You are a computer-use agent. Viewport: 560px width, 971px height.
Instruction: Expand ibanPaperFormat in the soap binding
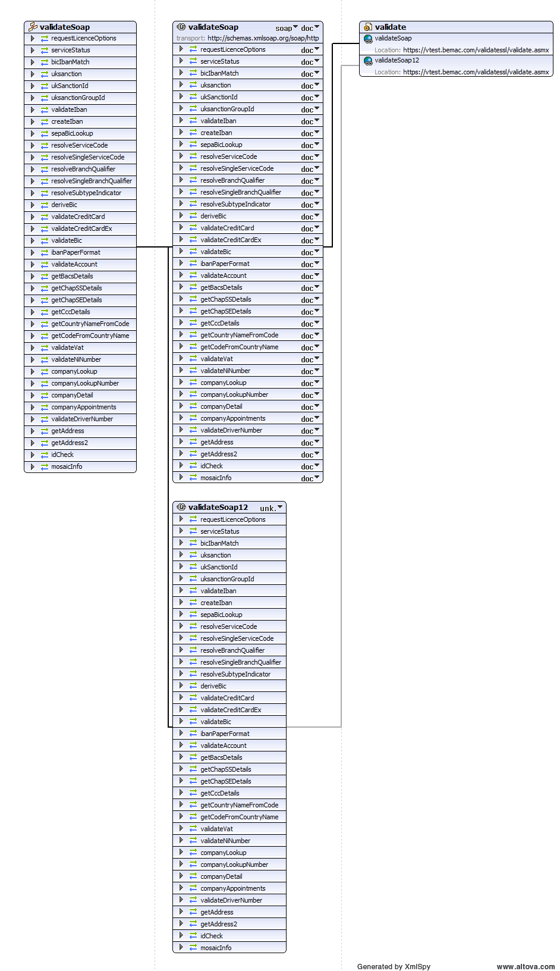click(x=181, y=263)
